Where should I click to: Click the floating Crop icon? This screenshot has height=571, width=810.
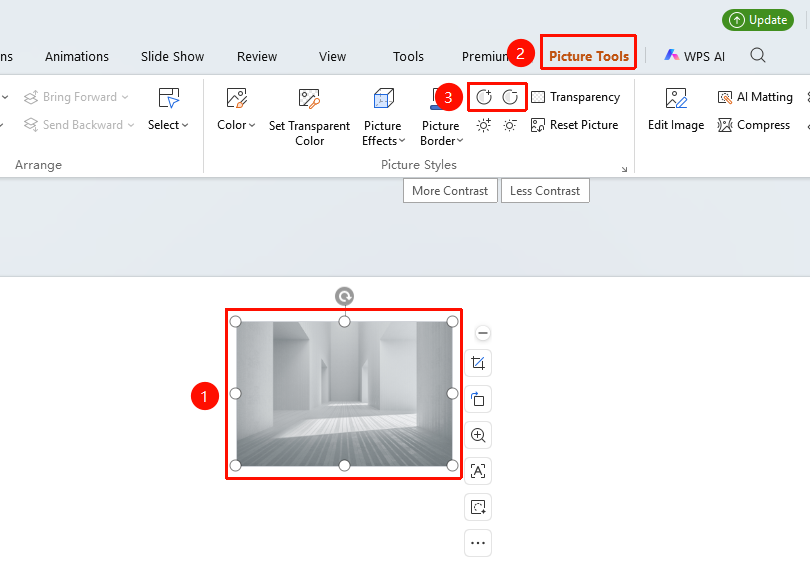478,363
